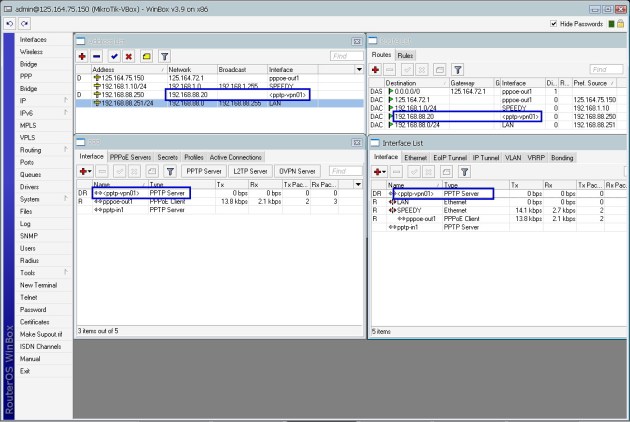This screenshot has height=422, width=630.
Task: Open the Active Connections tab
Action: (235, 157)
